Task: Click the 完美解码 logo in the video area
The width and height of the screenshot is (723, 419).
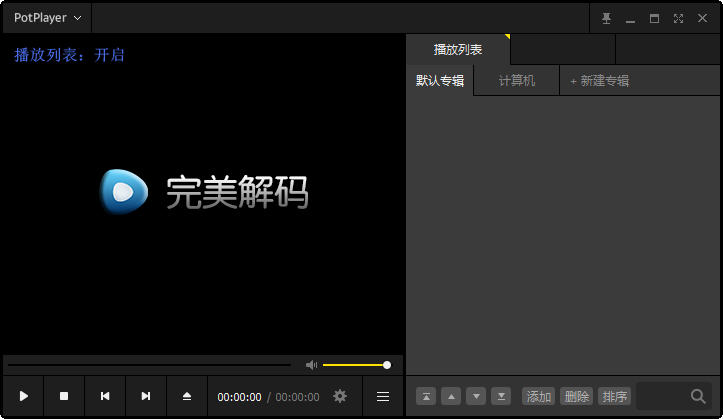Action: coord(204,192)
